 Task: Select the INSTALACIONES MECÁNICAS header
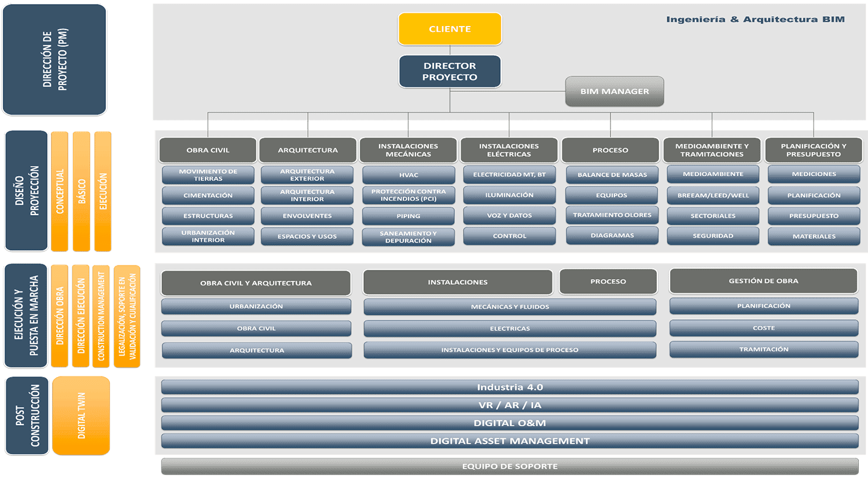coord(408,150)
